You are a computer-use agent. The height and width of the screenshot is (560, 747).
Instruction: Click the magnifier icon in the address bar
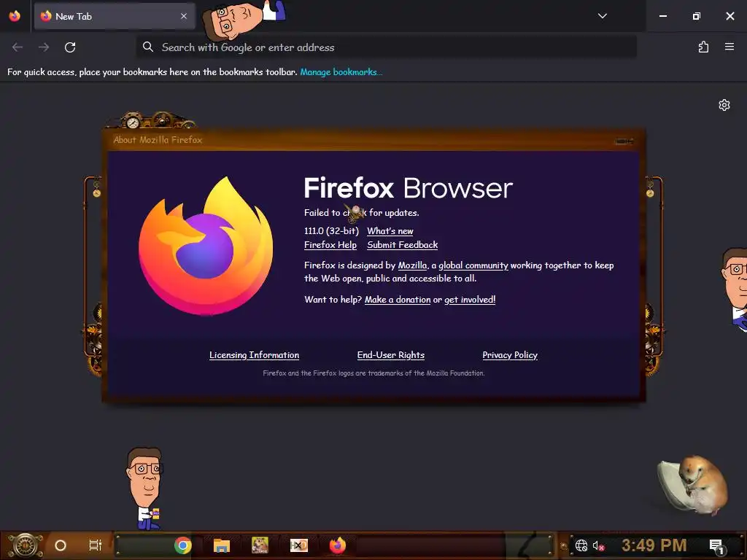148,47
